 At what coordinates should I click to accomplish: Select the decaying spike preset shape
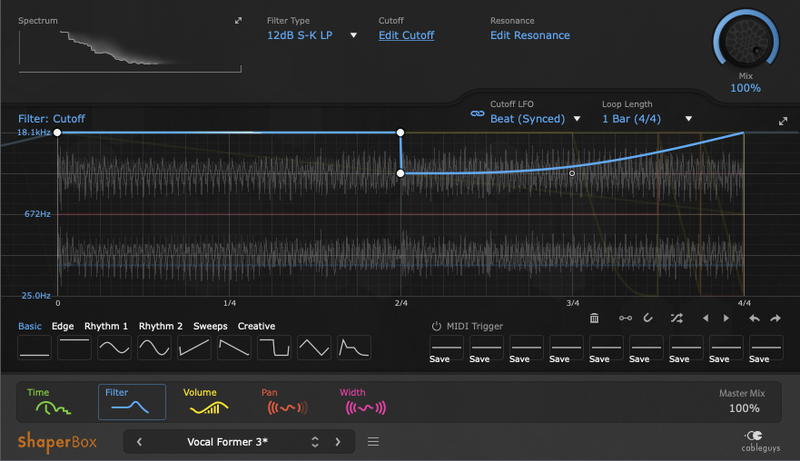(x=354, y=348)
